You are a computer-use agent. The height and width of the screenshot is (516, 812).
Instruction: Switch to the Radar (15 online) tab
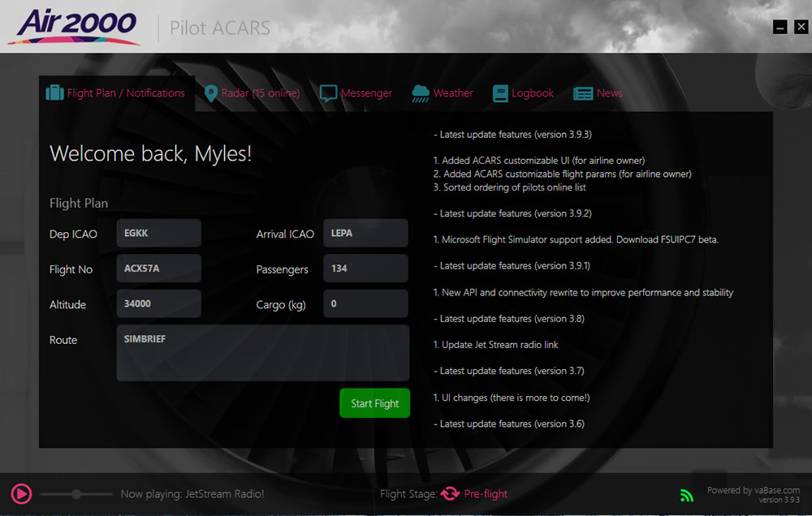coord(253,93)
